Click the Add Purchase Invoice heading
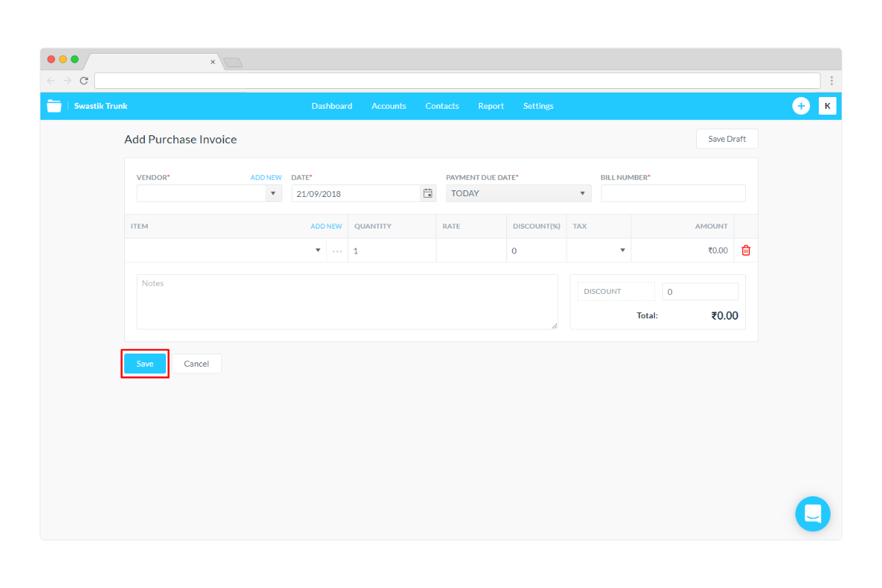The width and height of the screenshot is (882, 588). 181,140
